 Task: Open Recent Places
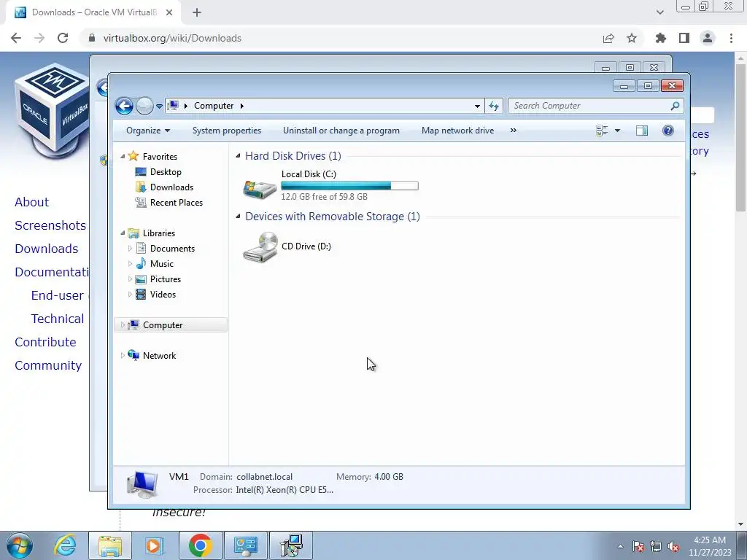coord(177,203)
